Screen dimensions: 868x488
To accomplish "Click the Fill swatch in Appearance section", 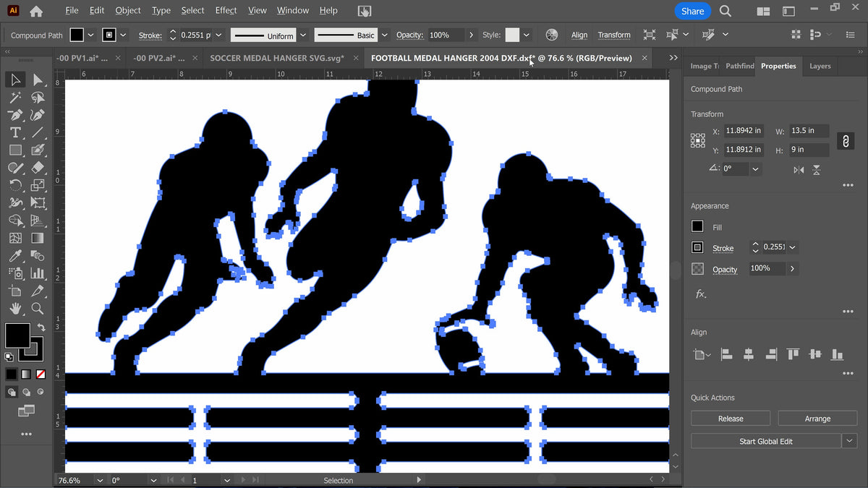I will (697, 226).
